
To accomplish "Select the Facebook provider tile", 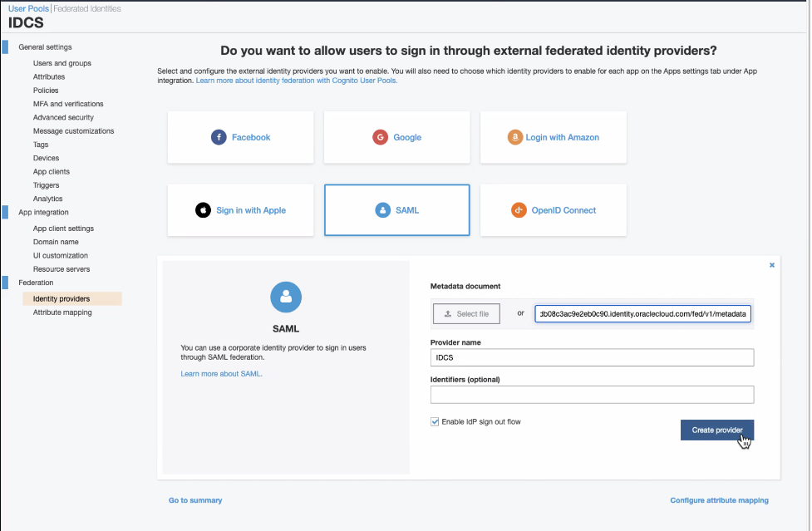I will tap(241, 137).
